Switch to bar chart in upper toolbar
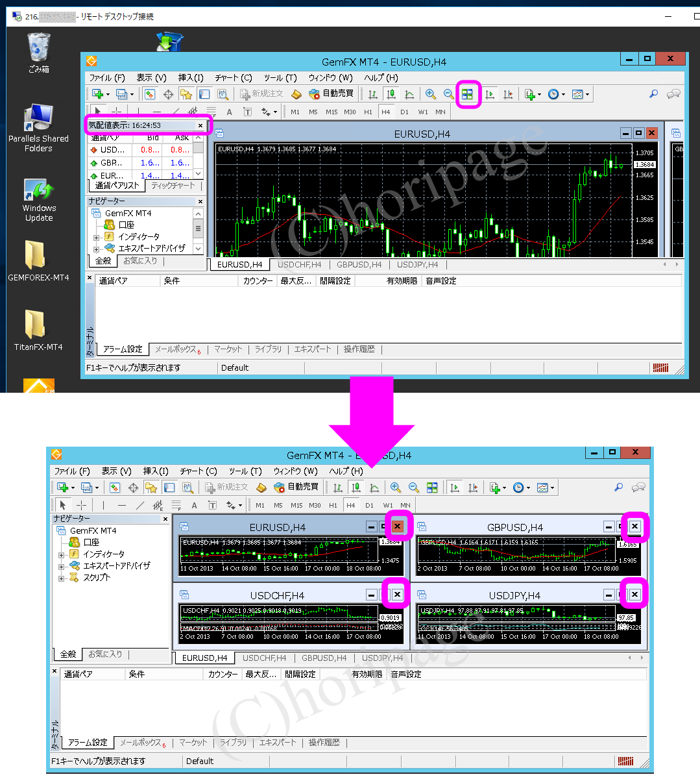700x779 pixels. [373, 94]
